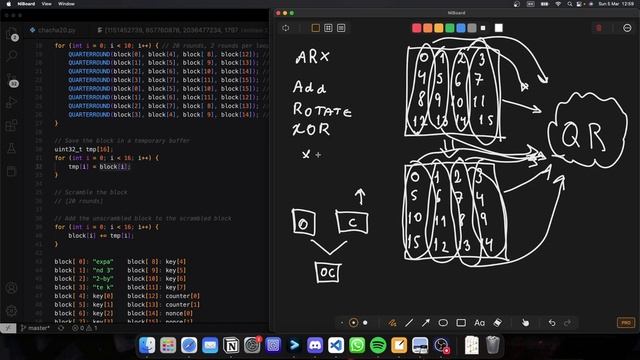The width and height of the screenshot is (640, 360).
Task: Open Safari from the Dock
Action: point(189,345)
